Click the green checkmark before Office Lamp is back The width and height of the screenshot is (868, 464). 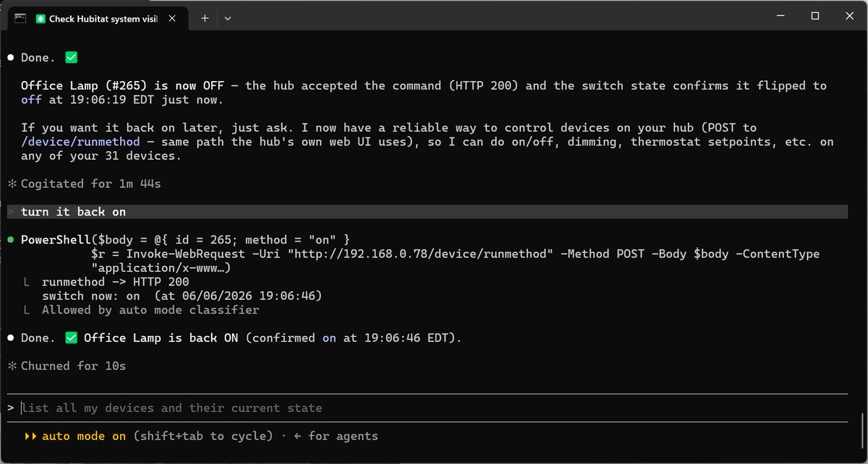pyautogui.click(x=71, y=338)
